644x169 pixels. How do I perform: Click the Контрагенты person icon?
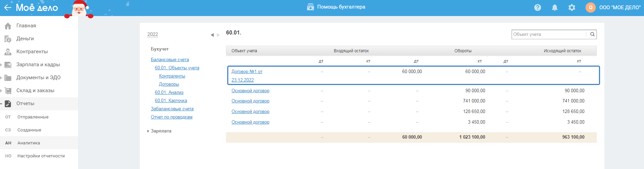8,52
